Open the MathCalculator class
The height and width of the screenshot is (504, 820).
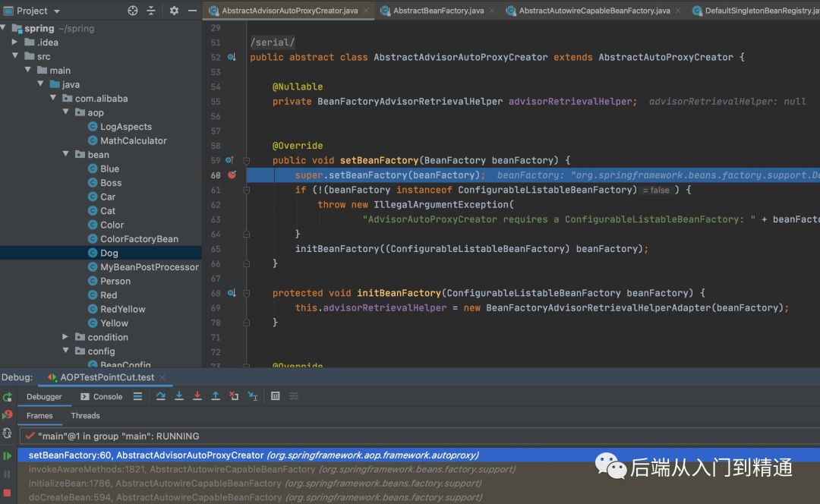tap(134, 140)
